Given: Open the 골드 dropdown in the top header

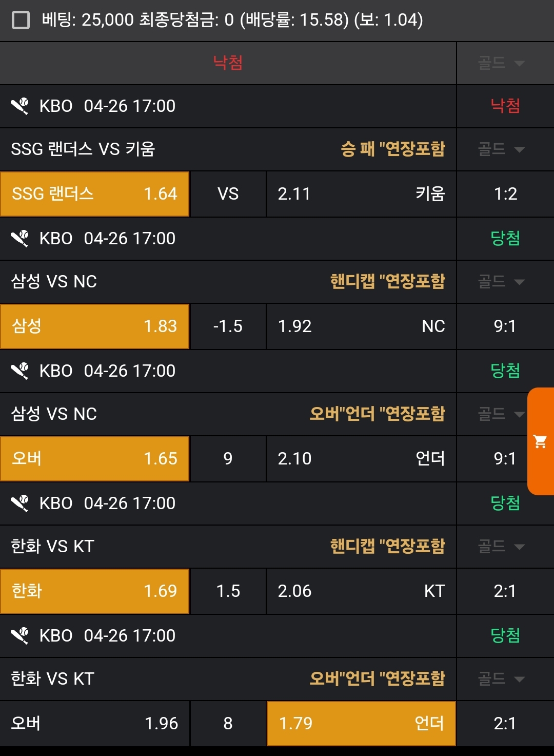Looking at the screenshot, I should coord(501,63).
